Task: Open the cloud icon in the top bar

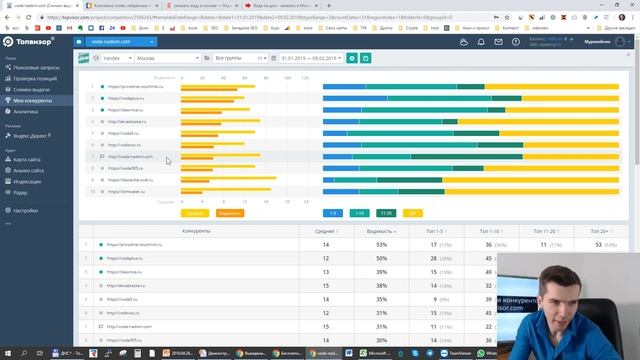Action: pos(464,42)
